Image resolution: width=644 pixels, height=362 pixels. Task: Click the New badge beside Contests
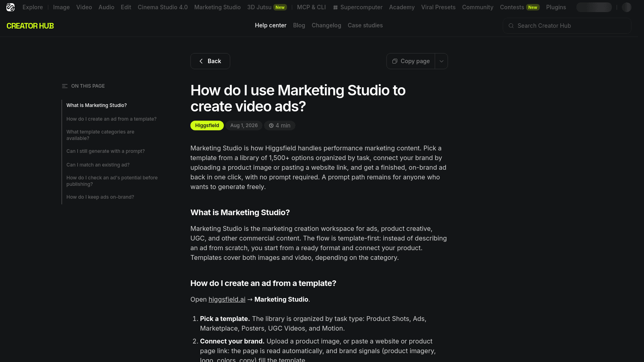click(533, 7)
